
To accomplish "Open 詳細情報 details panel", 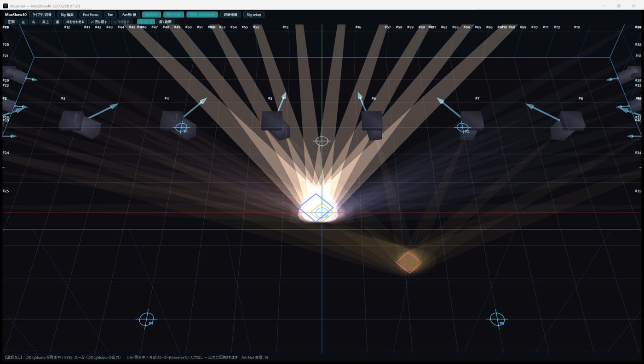I will [230, 15].
